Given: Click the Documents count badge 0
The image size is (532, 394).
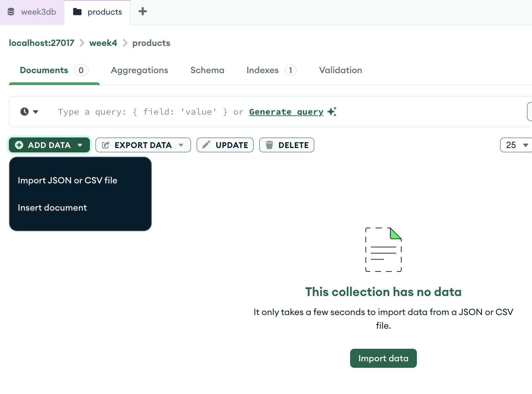Looking at the screenshot, I should click(x=81, y=70).
